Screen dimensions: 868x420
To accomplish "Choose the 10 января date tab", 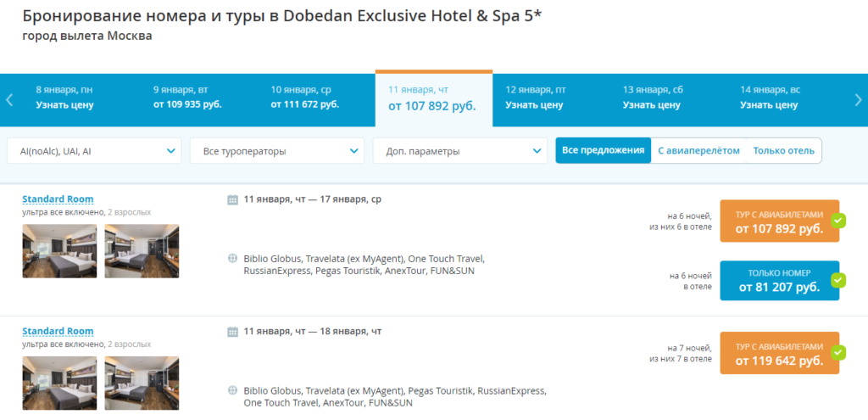I will point(304,98).
